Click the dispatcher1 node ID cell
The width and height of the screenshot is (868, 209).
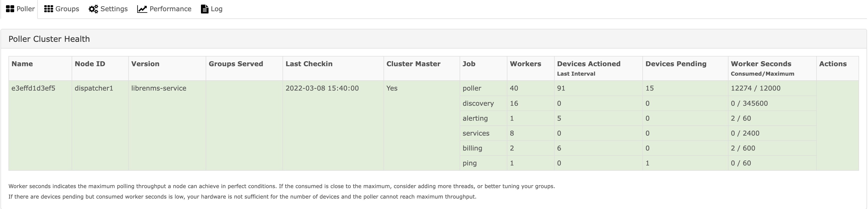pos(94,88)
